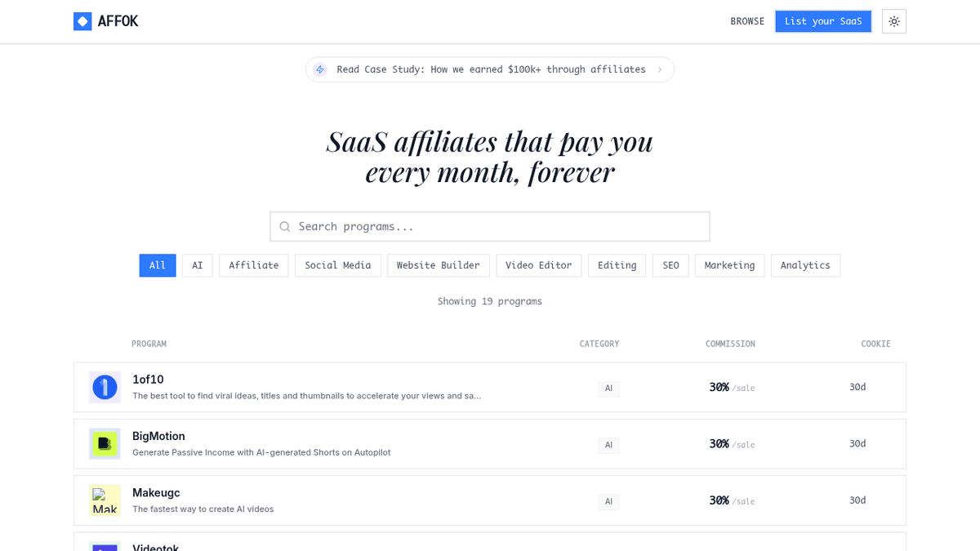This screenshot has height=551, width=980.
Task: Click the Videotok program logo
Action: tap(105, 546)
